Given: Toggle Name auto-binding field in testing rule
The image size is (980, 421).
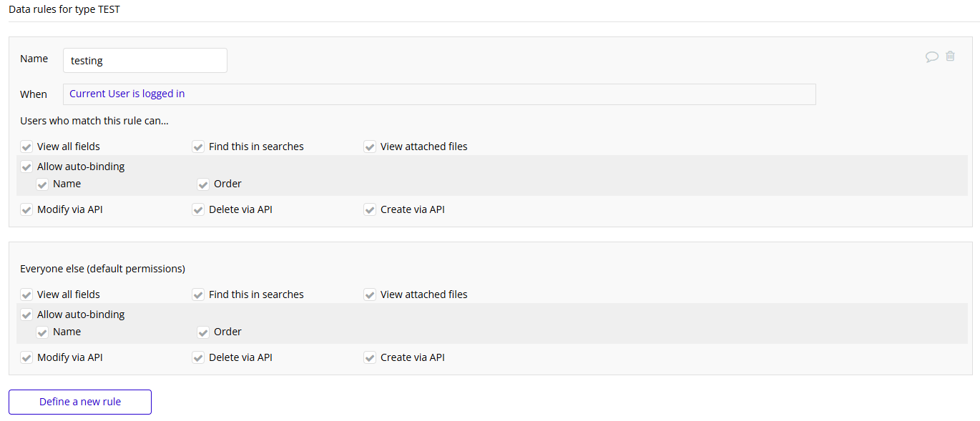Looking at the screenshot, I should point(42,184).
